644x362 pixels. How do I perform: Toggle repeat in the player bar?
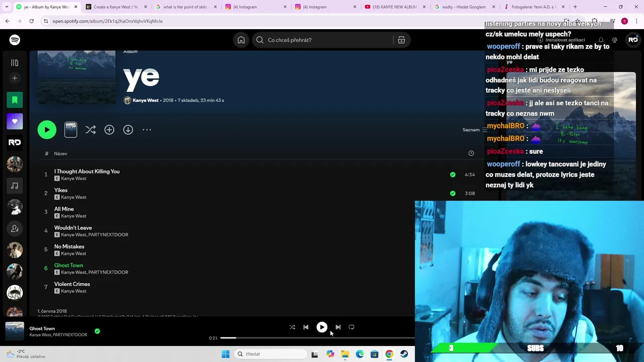coord(352,327)
